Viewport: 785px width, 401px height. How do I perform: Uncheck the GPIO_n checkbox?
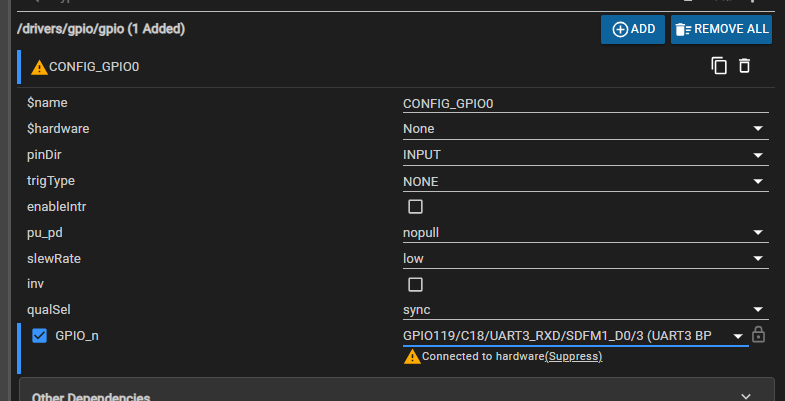tap(40, 336)
